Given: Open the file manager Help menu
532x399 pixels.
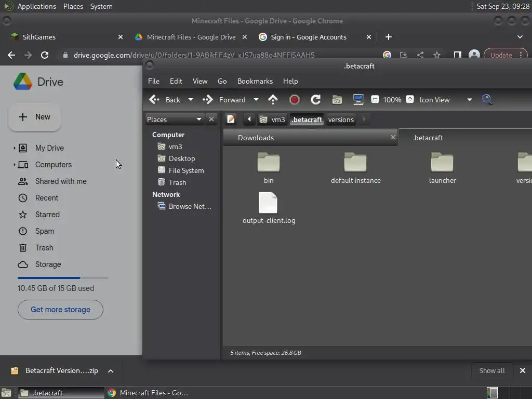Looking at the screenshot, I should tap(290, 81).
